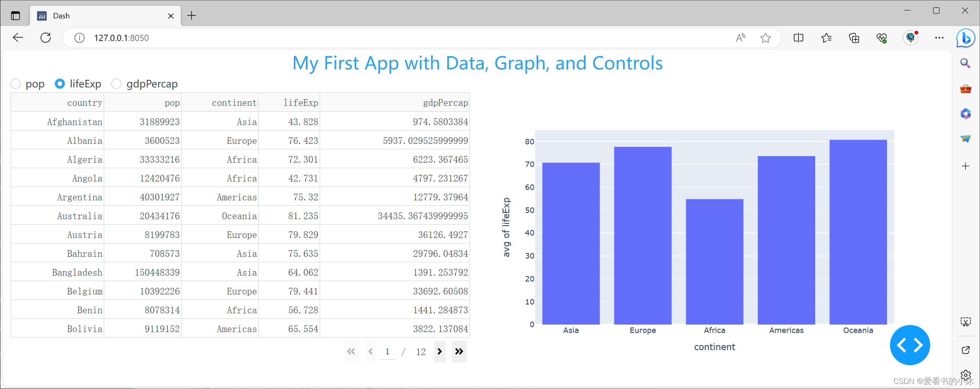Add sidebar app with plus icon
This screenshot has width=980, height=389.
[x=965, y=166]
